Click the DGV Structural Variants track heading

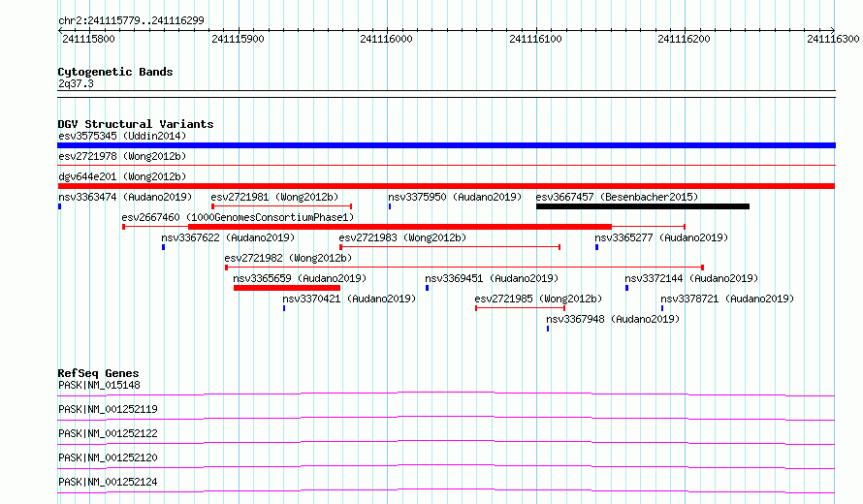pyautogui.click(x=136, y=124)
